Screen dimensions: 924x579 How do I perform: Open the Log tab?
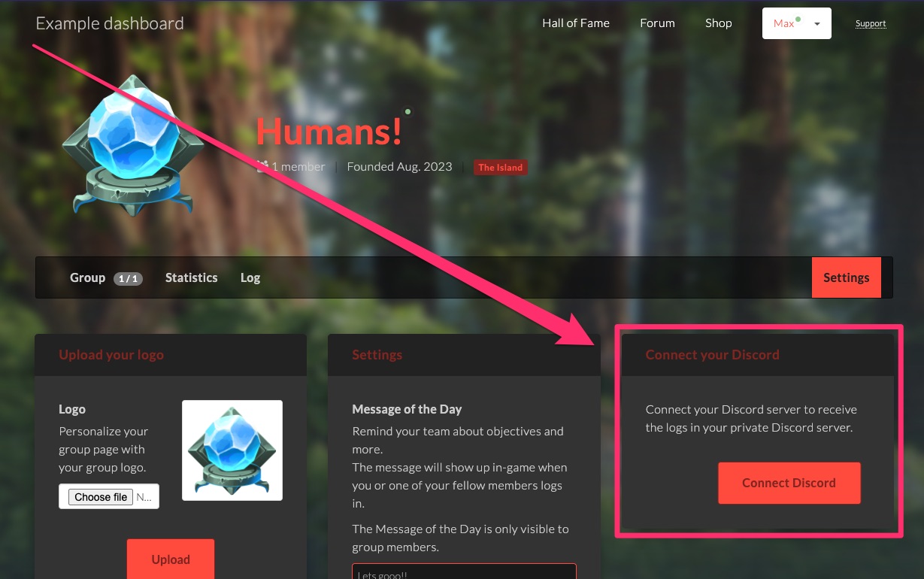coord(250,278)
